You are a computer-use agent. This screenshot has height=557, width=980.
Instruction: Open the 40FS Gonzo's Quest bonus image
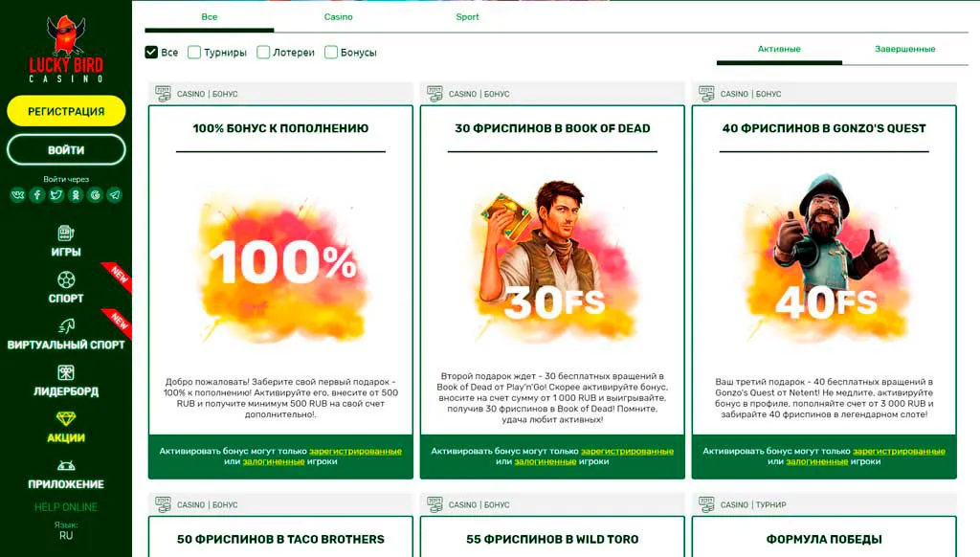824,259
